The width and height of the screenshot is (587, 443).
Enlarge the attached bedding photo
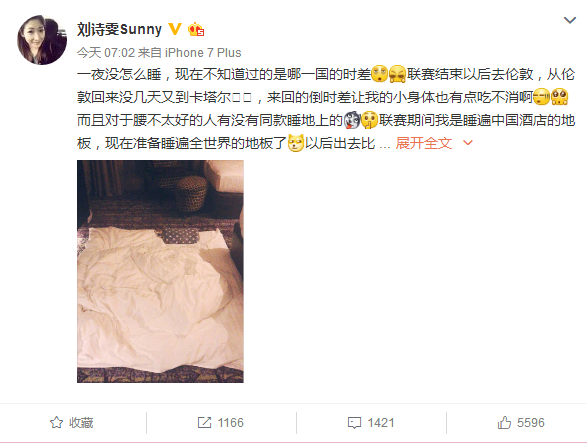click(x=160, y=271)
